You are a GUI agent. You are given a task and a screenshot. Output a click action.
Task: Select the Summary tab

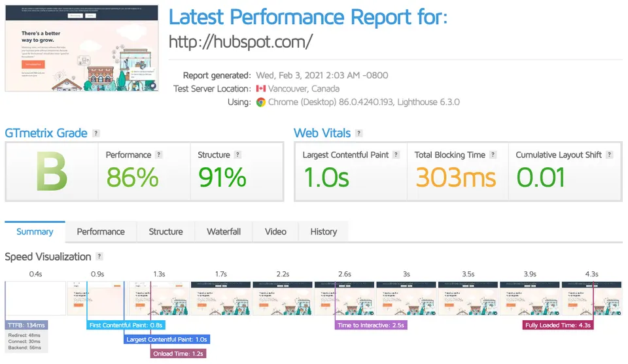click(35, 231)
